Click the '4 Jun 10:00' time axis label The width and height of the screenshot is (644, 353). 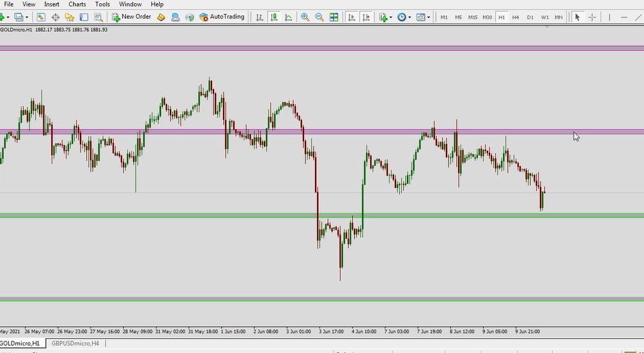[364, 331]
